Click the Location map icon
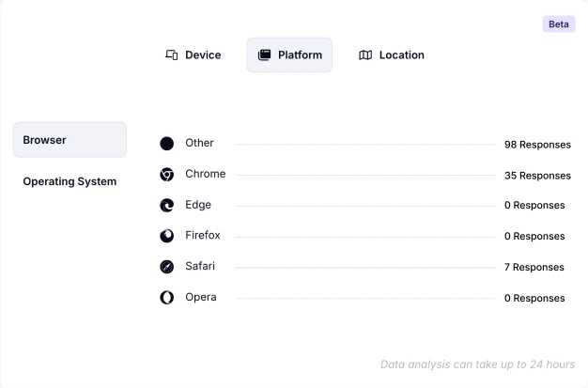Screen dimensions: 588x388 [x=365, y=55]
